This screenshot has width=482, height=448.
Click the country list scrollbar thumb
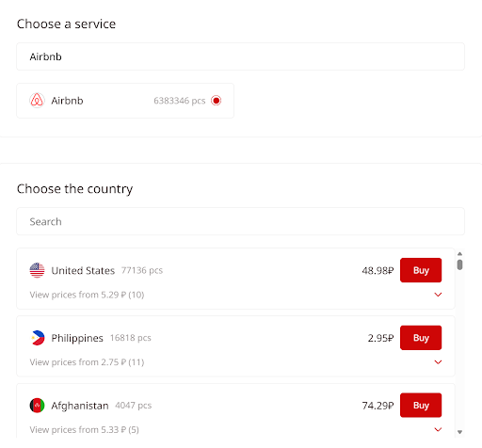pyautogui.click(x=459, y=264)
